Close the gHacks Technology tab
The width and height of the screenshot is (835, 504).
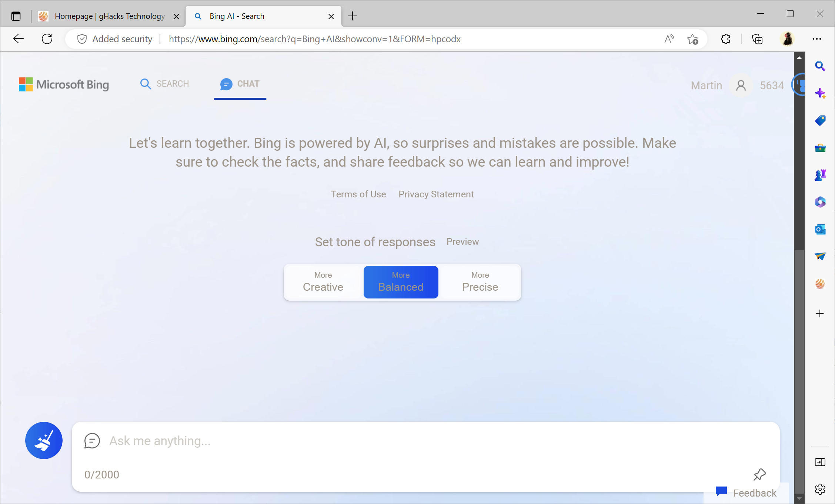click(177, 16)
